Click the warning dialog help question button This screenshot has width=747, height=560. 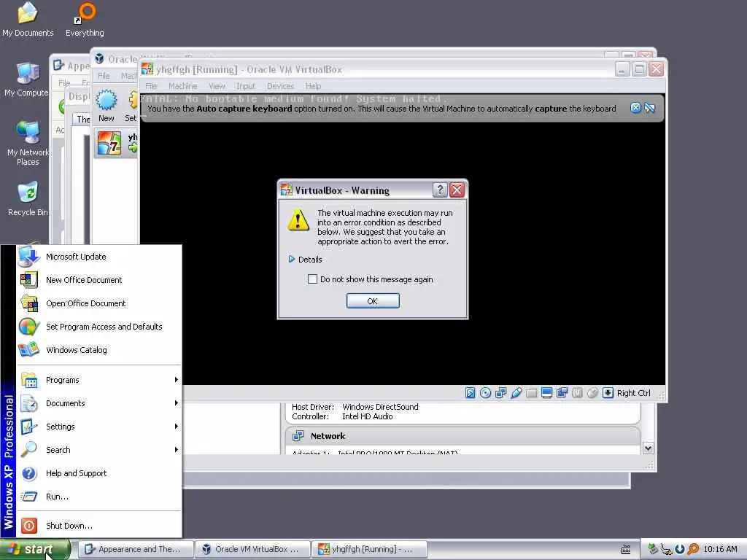(440, 190)
